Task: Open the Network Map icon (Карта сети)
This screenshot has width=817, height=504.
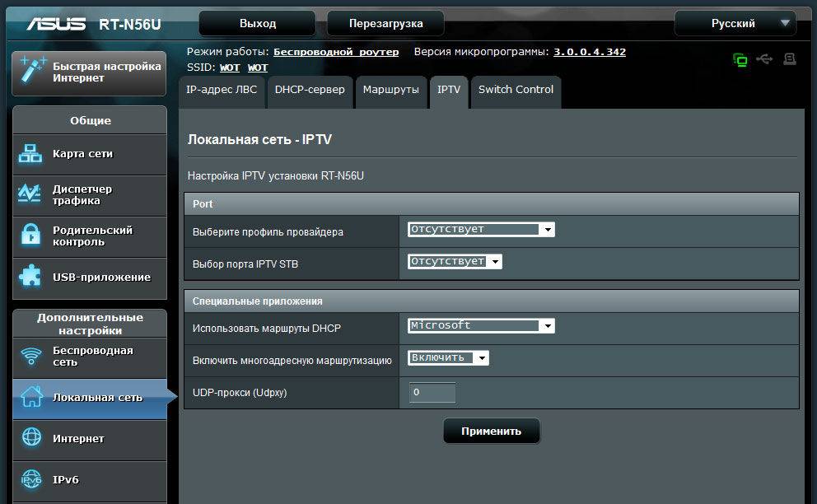Action: click(x=30, y=154)
